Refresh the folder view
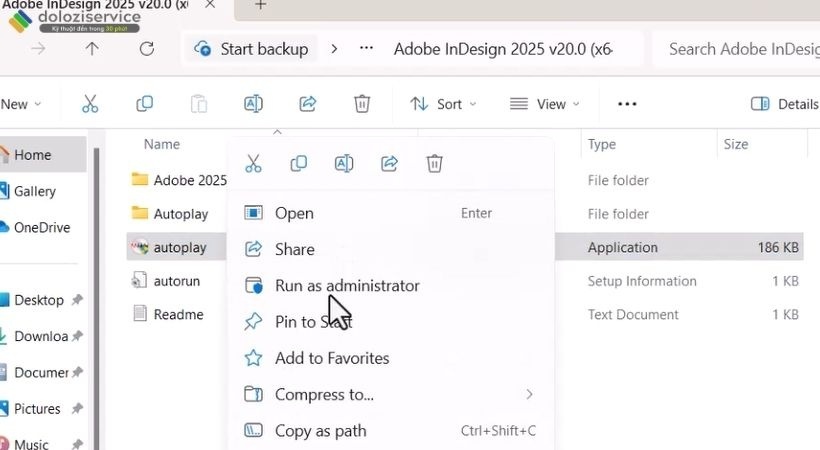The height and width of the screenshot is (450, 820). (x=147, y=49)
